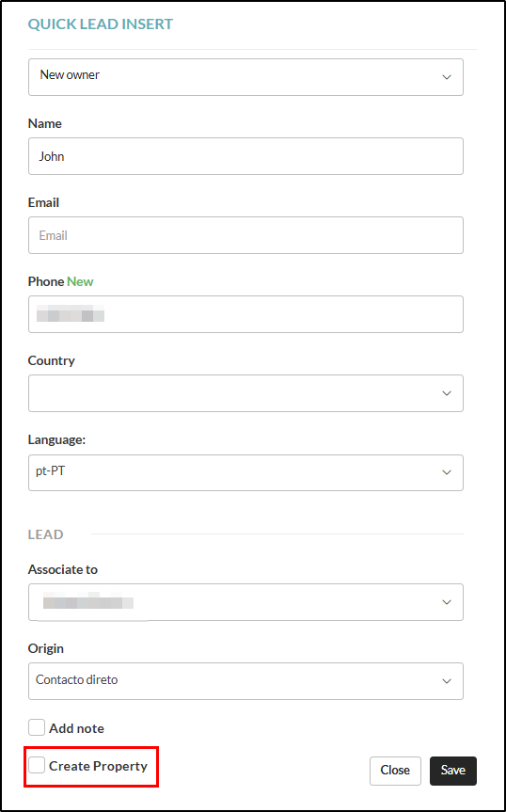This screenshot has height=812, width=506.
Task: Click into the Phone input field
Action: [245, 314]
